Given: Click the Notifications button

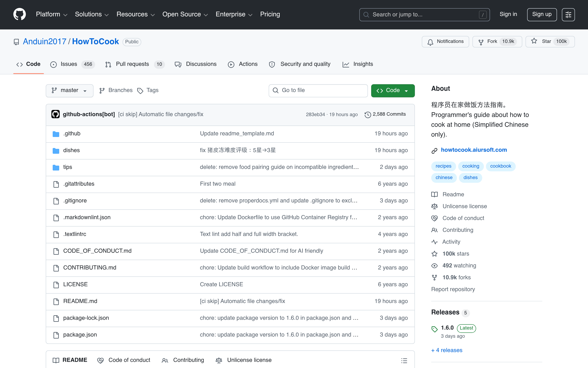Looking at the screenshot, I should pyautogui.click(x=445, y=42).
